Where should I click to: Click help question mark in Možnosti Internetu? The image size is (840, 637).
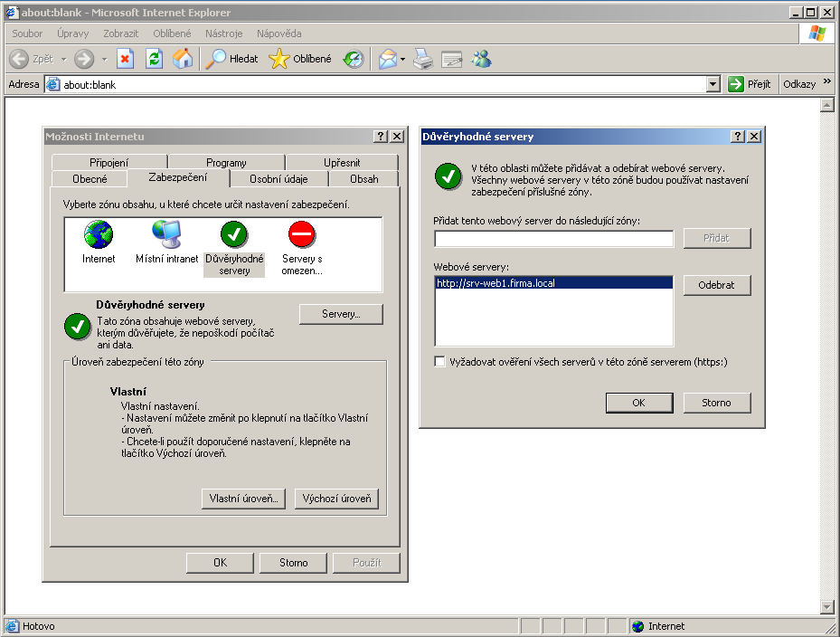click(x=381, y=137)
